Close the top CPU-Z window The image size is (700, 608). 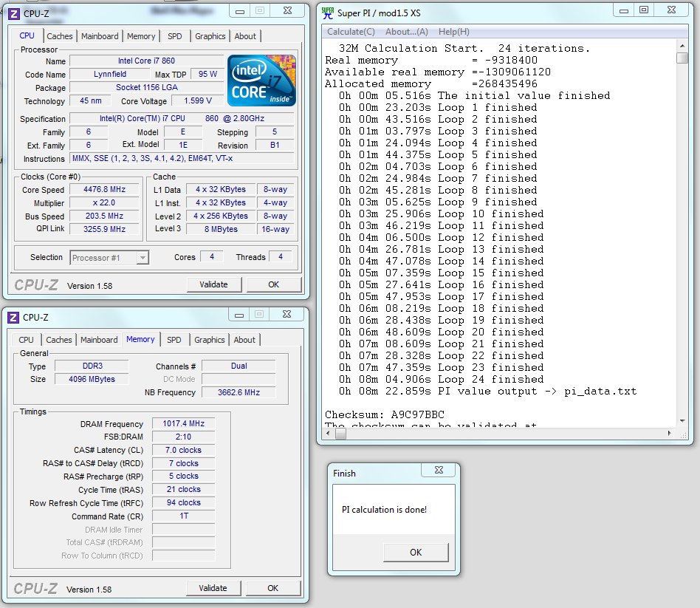click(x=287, y=11)
